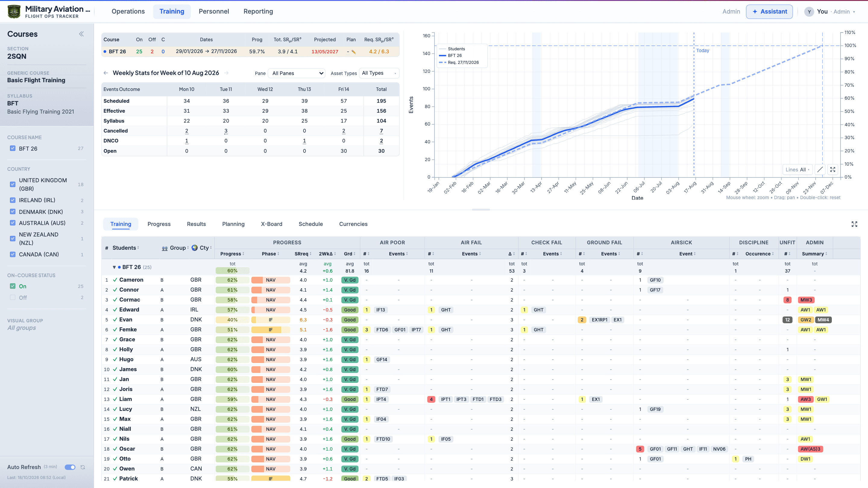Turn off the Auto Refresh switch

point(70,467)
